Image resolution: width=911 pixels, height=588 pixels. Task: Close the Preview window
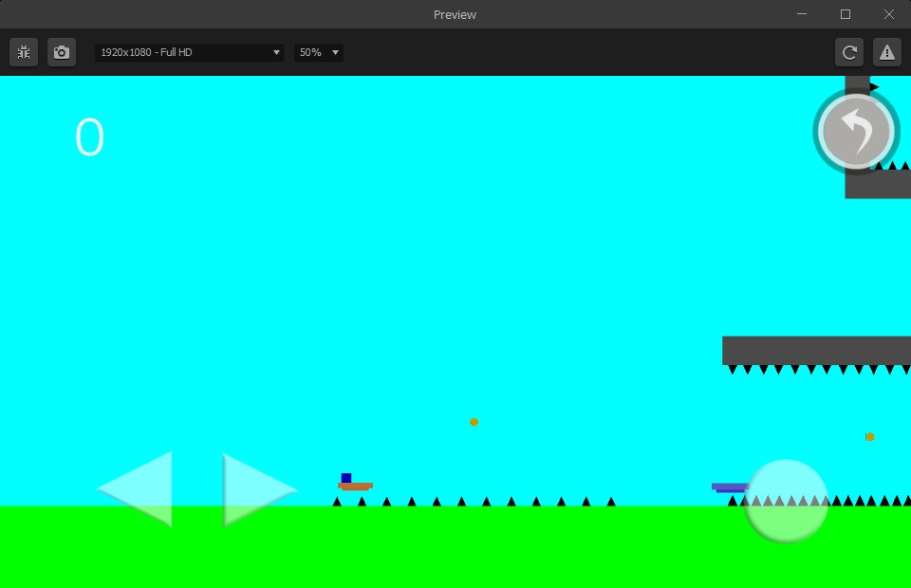(889, 14)
